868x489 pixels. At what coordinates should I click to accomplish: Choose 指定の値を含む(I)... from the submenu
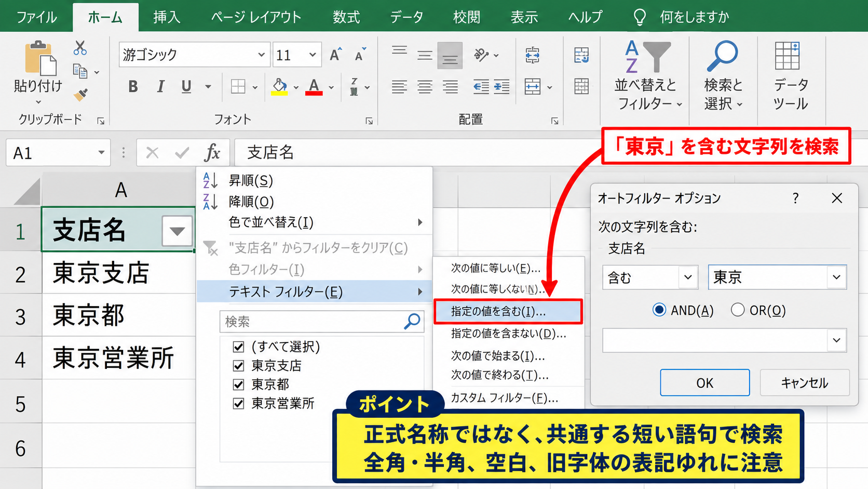pyautogui.click(x=508, y=311)
